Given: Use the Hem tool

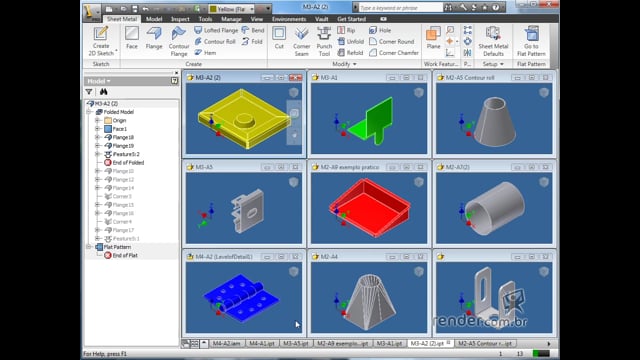Looking at the screenshot, I should (205, 53).
